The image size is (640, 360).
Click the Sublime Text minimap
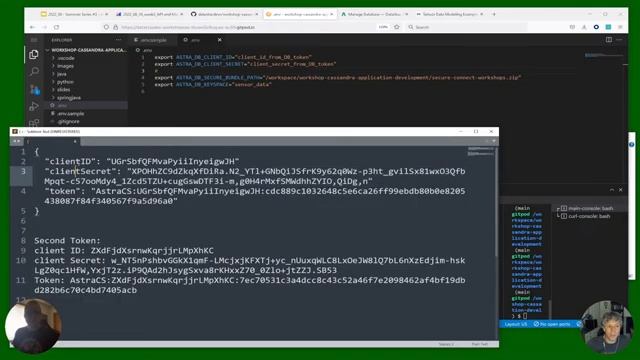(x=480, y=151)
